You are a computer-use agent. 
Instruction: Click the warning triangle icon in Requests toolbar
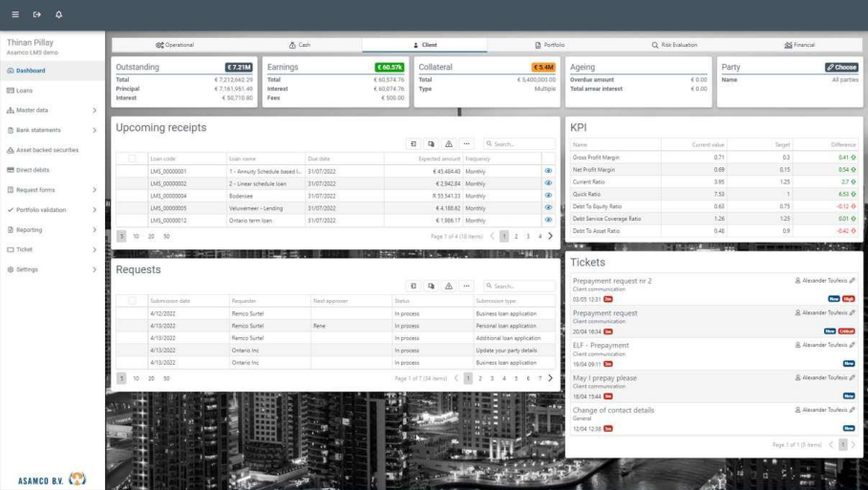click(x=449, y=287)
